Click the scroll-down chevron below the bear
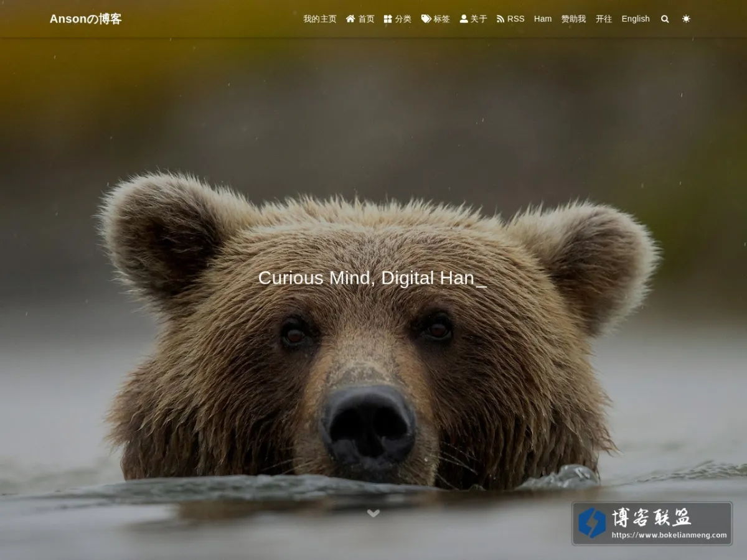Image resolution: width=747 pixels, height=560 pixels. pyautogui.click(x=374, y=513)
